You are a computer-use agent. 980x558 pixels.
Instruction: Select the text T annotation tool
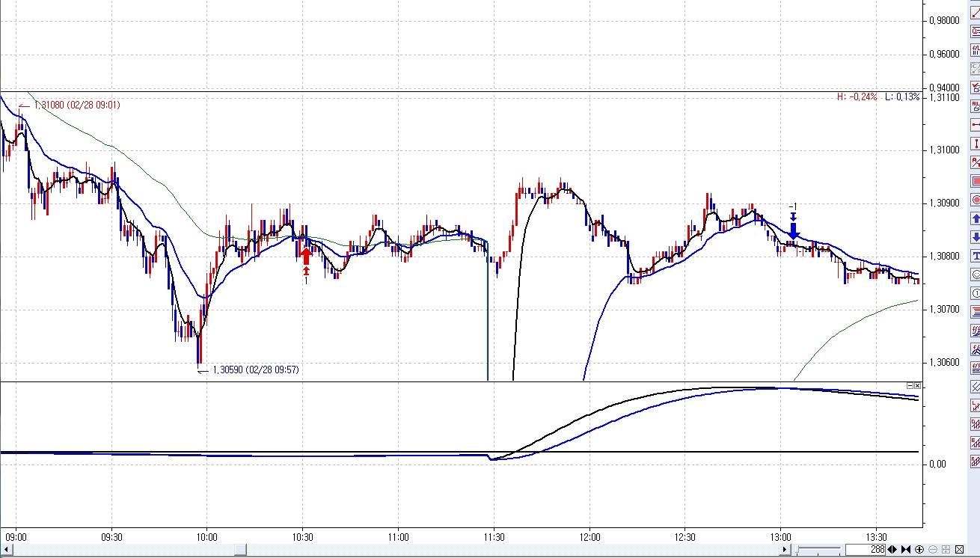(x=975, y=256)
